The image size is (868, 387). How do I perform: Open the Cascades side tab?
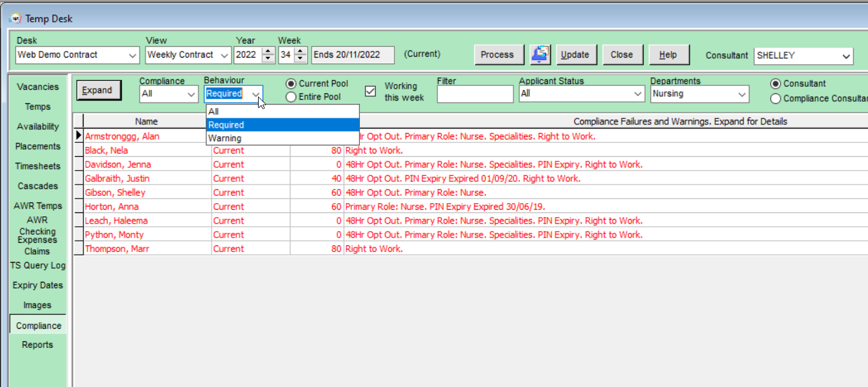click(38, 186)
